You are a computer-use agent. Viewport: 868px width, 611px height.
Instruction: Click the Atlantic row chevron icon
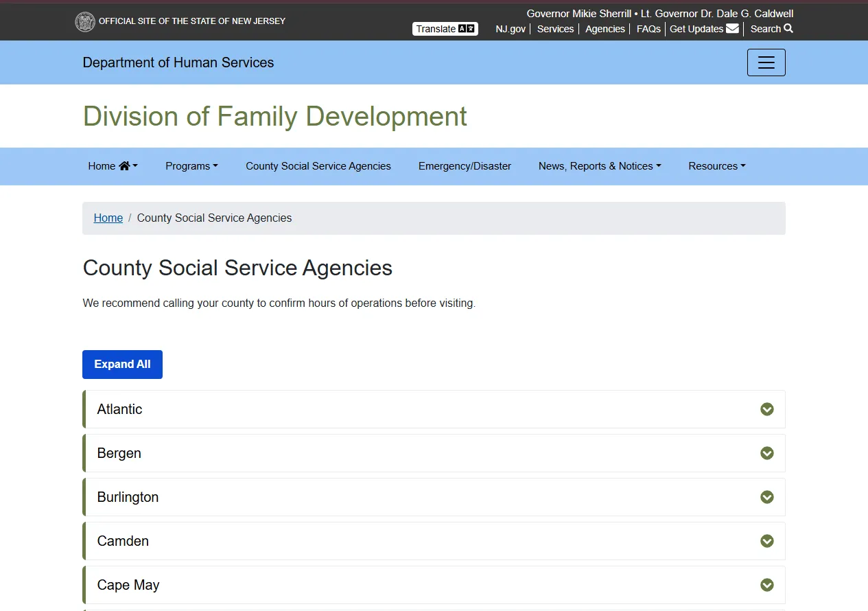point(767,409)
